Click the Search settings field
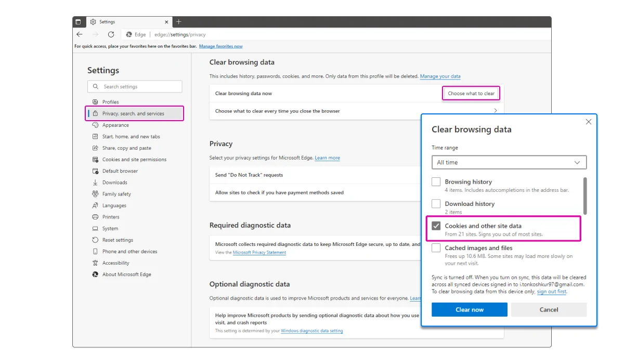Viewport: 624px width, 364px height. click(x=135, y=87)
